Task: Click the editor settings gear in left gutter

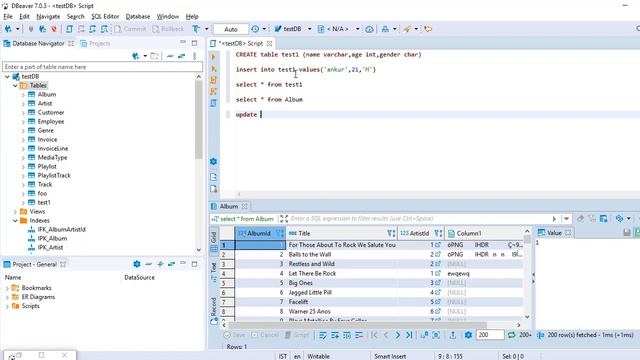Action: point(213,162)
